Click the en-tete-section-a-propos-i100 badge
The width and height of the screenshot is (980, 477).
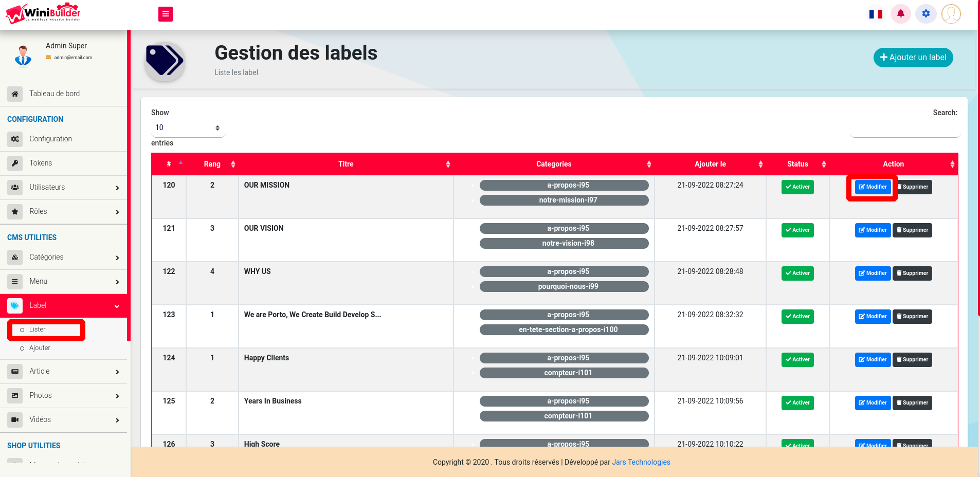coord(564,330)
